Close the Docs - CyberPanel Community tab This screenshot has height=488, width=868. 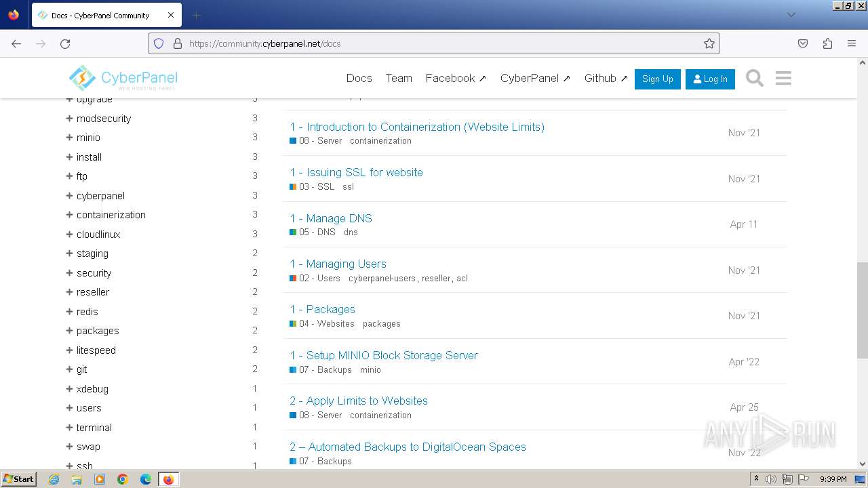pyautogui.click(x=171, y=15)
